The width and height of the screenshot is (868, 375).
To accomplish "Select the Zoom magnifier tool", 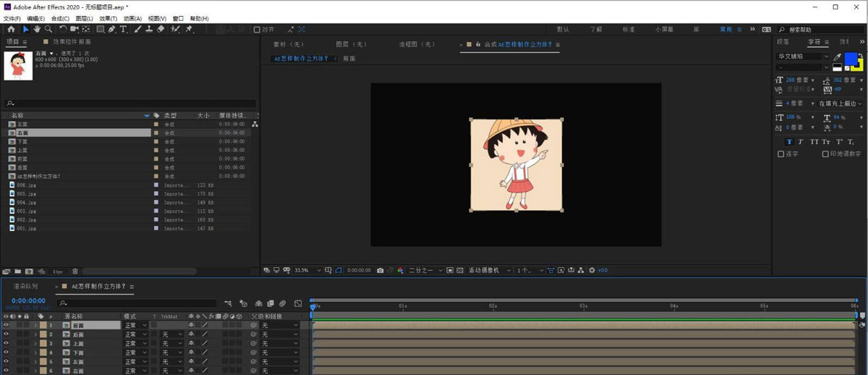I will coord(48,29).
